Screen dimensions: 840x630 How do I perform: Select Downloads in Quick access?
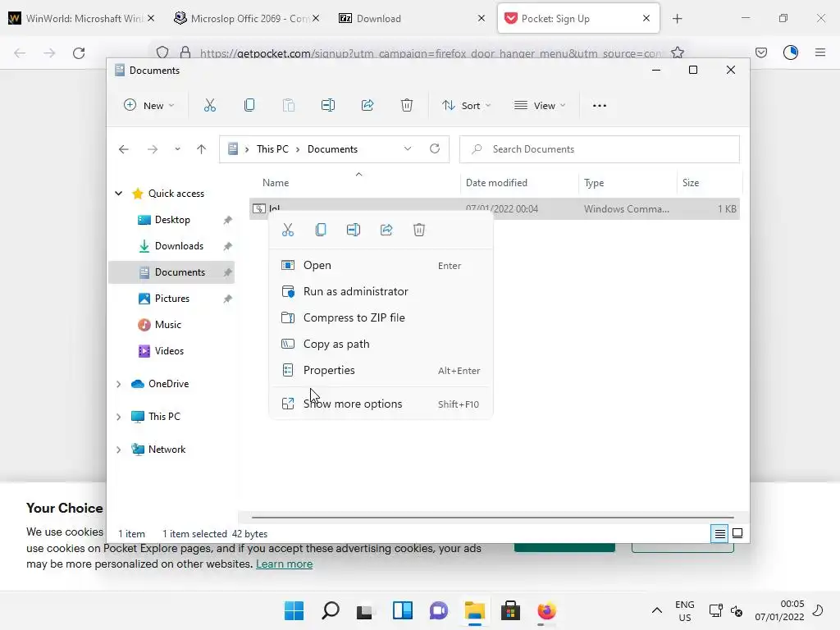click(x=179, y=246)
